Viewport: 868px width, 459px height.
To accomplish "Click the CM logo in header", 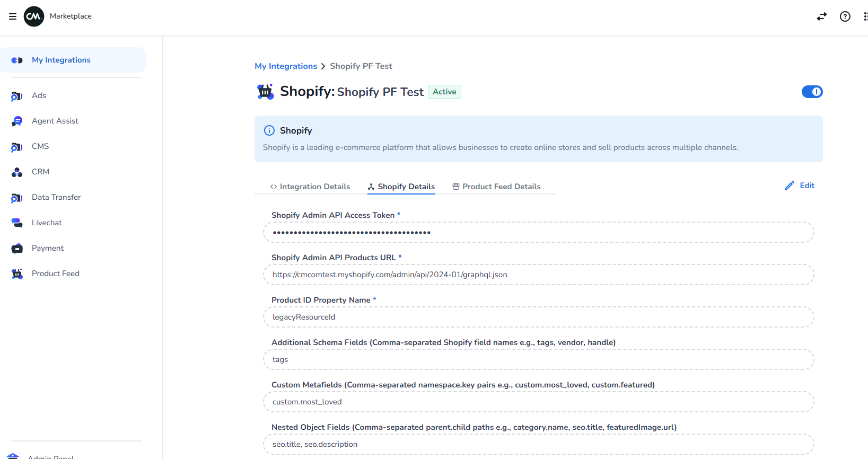I will click(x=34, y=16).
